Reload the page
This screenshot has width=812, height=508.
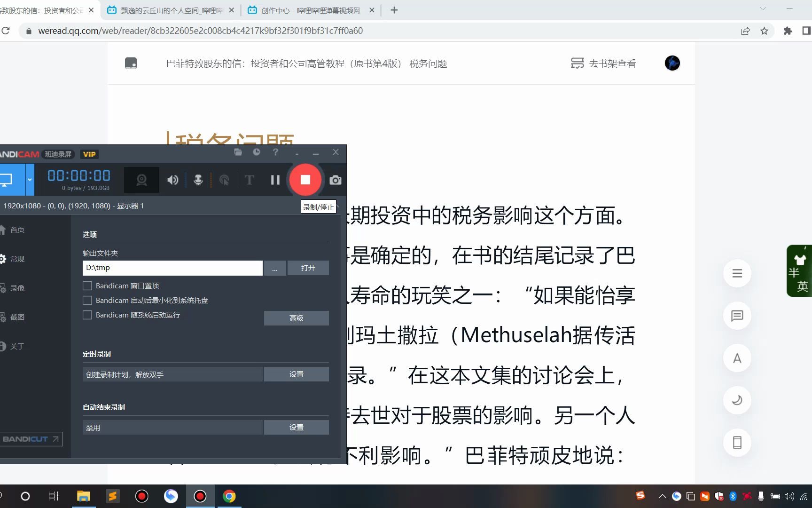pos(6,31)
